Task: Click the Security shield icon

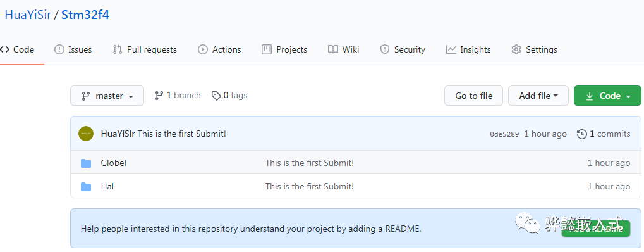Action: pos(384,49)
